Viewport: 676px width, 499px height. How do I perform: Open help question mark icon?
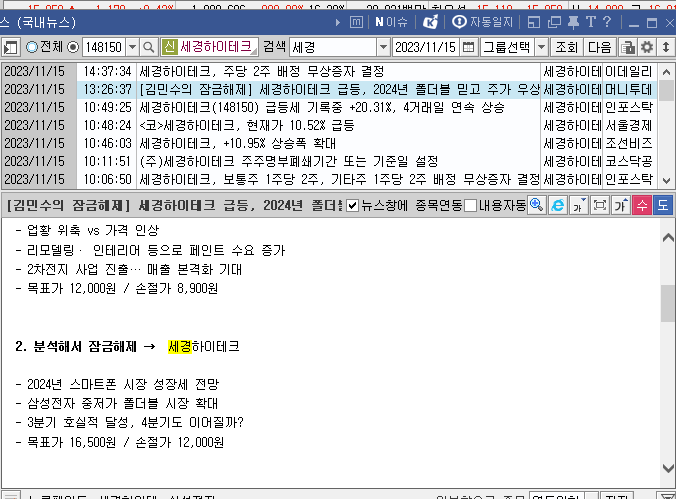tap(607, 22)
